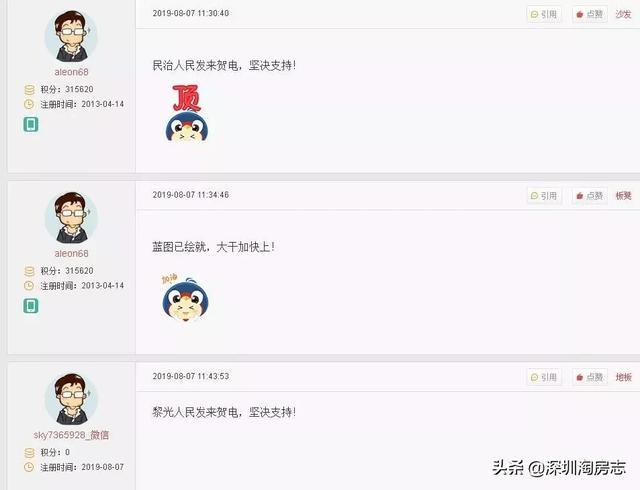Open the 沙发 floor label link
640x490 pixels.
(623, 14)
